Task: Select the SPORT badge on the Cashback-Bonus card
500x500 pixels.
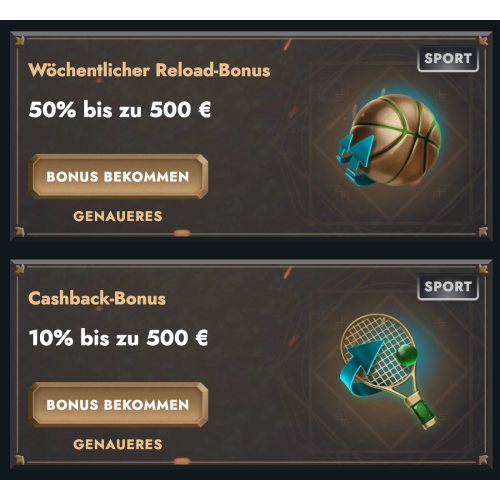Action: [448, 287]
